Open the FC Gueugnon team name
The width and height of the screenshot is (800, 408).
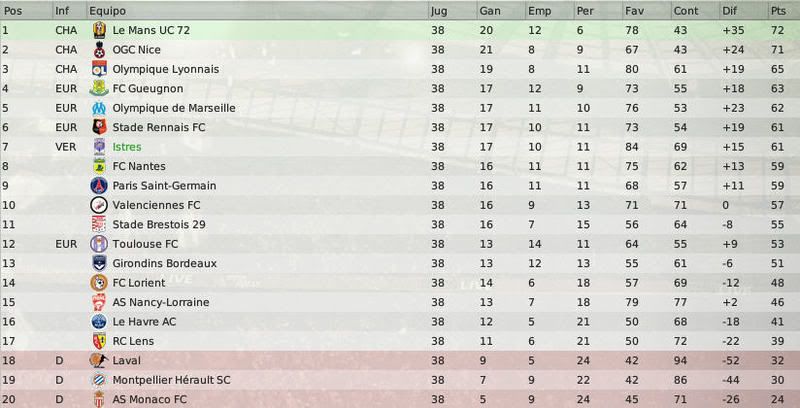pyautogui.click(x=148, y=89)
